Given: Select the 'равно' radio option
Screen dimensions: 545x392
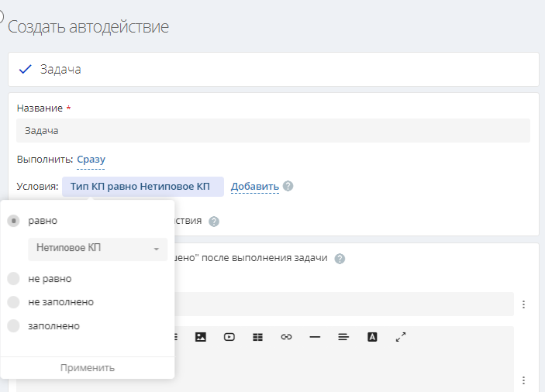Looking at the screenshot, I should pos(13,221).
